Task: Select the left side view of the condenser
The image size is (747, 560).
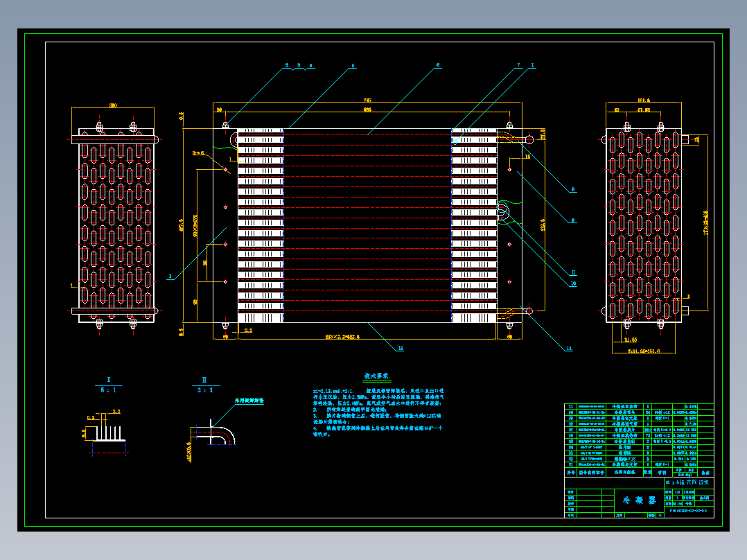Action: tap(113, 225)
